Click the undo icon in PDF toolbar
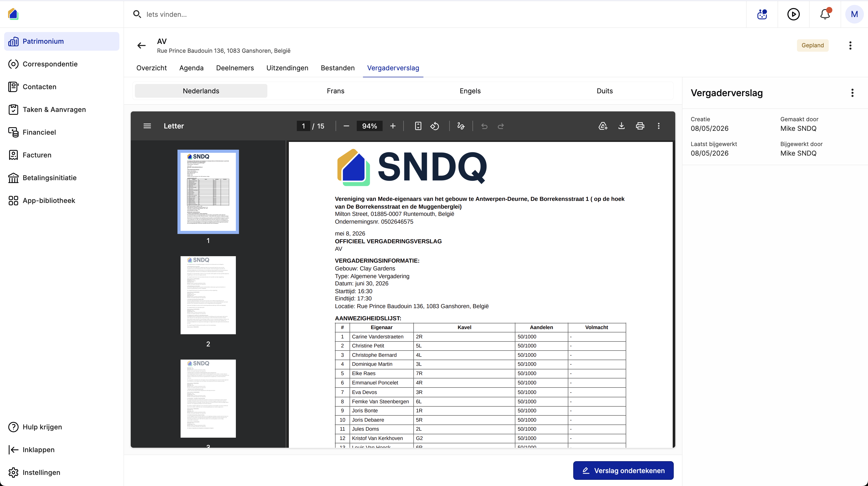The height and width of the screenshot is (486, 868). point(484,126)
